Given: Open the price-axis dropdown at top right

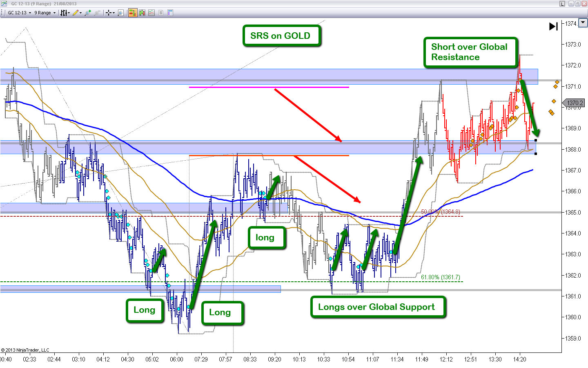Looking at the screenshot, I should (582, 23).
